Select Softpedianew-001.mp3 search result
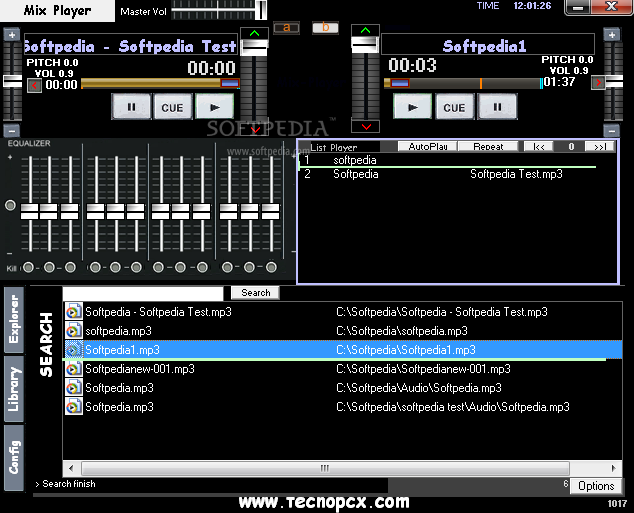634x513 pixels. [343, 369]
